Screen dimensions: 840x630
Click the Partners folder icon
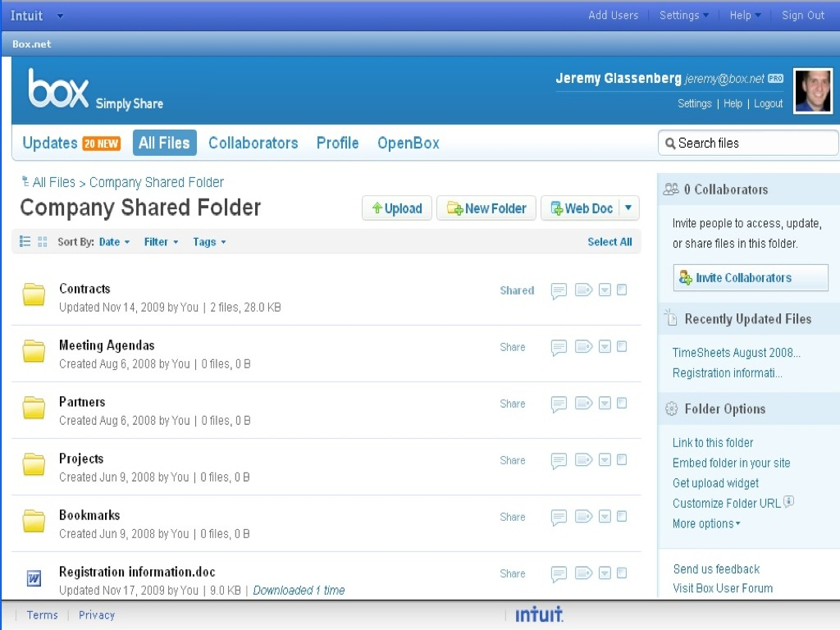point(34,408)
